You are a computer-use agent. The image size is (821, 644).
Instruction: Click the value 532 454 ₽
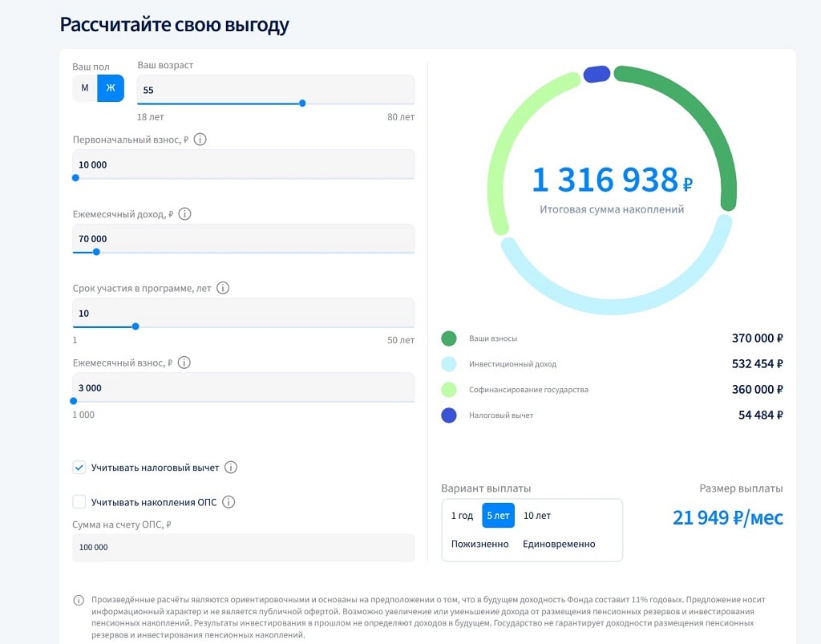pyautogui.click(x=757, y=364)
